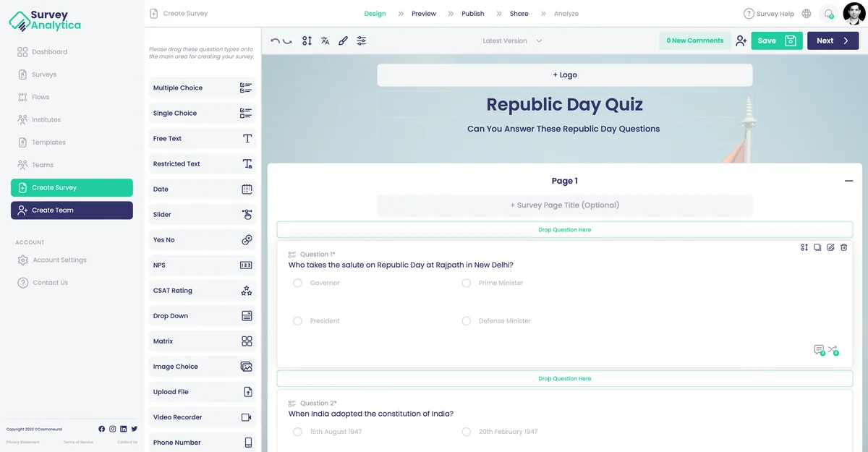The height and width of the screenshot is (452, 868).
Task: Click the undo arrow in toolbar
Action: (x=275, y=41)
